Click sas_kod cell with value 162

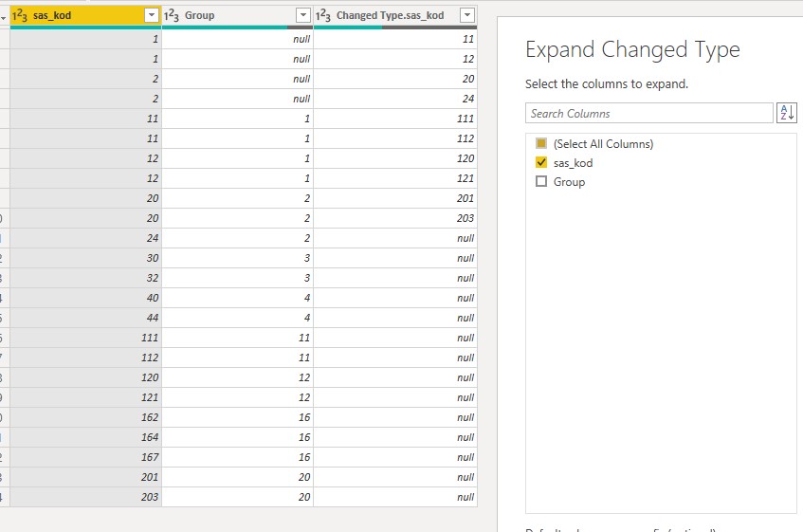85,417
